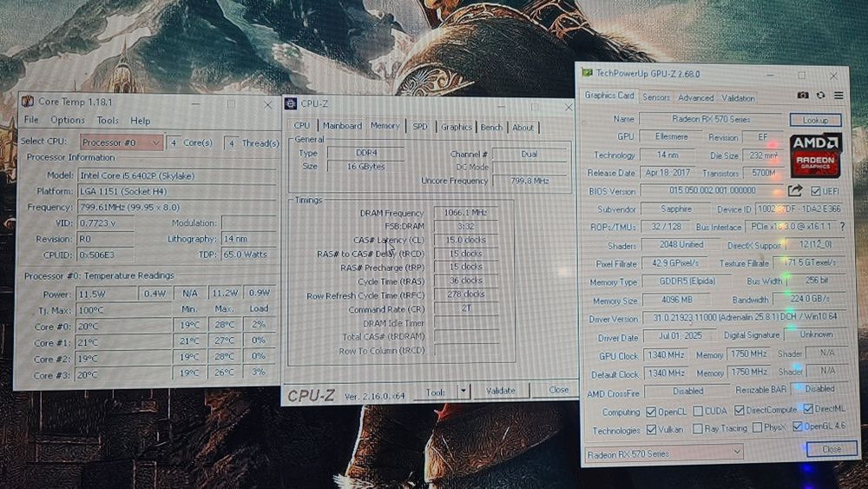Screen dimensions: 868x489
Task: Click the Subvendor value 'Sapphire'
Action: coord(676,208)
